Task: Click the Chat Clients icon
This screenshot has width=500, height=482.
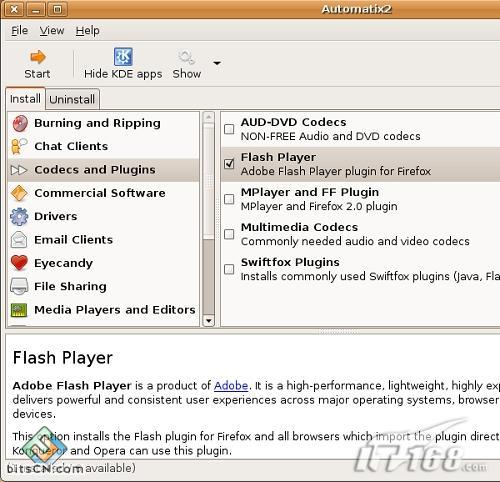Action: pos(19,146)
